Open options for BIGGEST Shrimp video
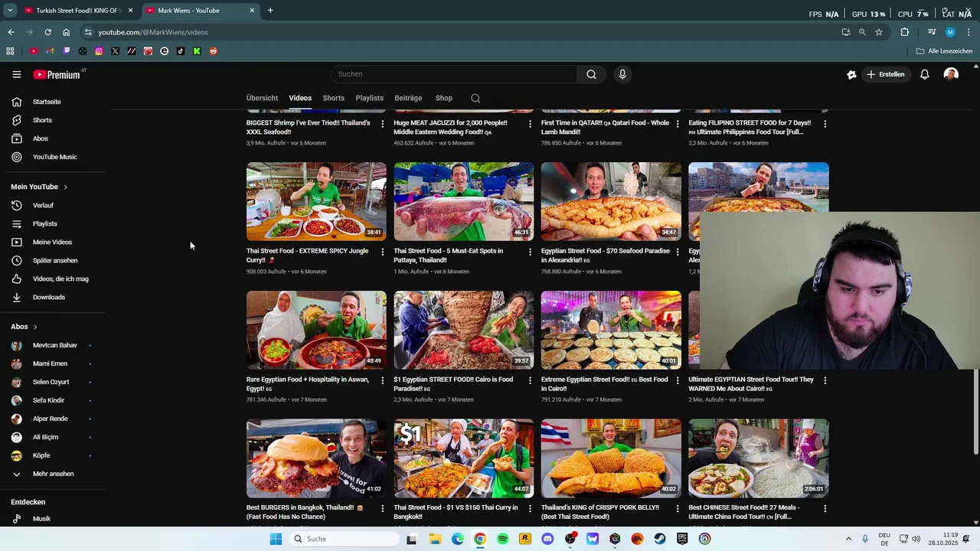Screen dimensions: 980x551 point(383,123)
